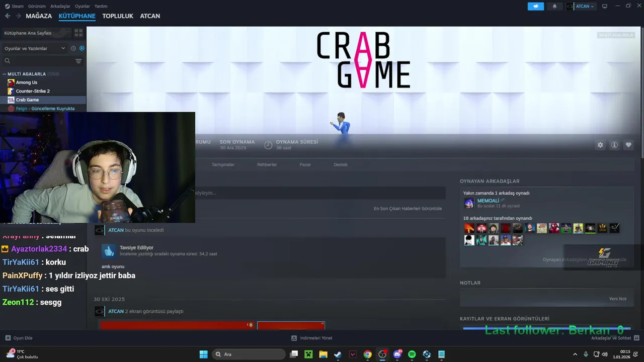Screen dimensions: 644x362
Task: Open advanced filter options icon
Action: click(x=78, y=61)
